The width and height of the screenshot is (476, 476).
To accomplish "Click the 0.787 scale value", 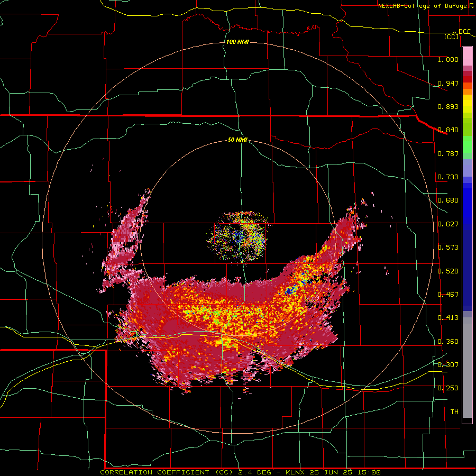I will tap(448, 153).
